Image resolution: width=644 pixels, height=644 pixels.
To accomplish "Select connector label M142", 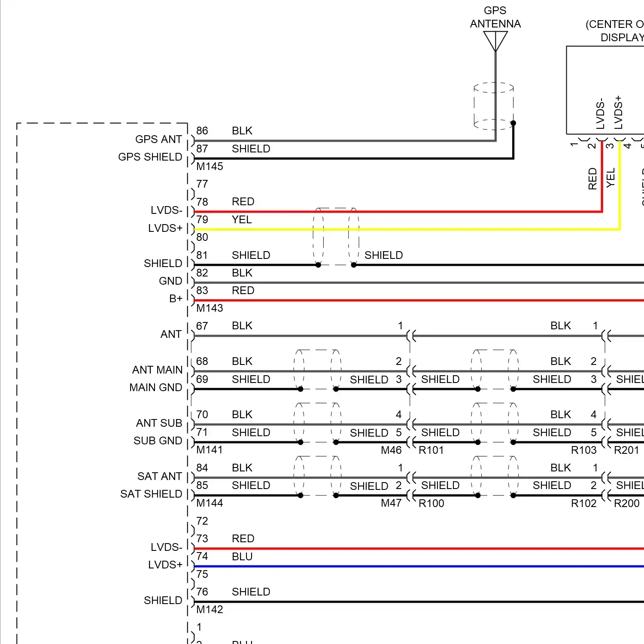I will pos(210,609).
